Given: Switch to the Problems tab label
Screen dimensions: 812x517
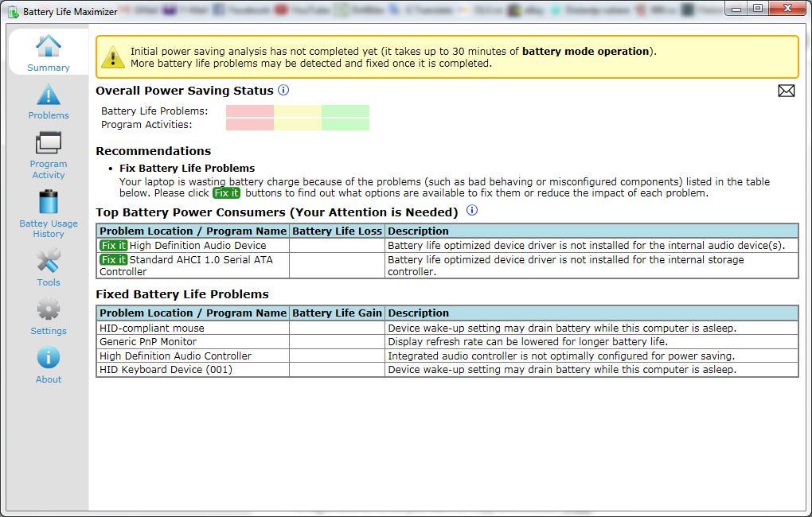Looking at the screenshot, I should pyautogui.click(x=48, y=115).
